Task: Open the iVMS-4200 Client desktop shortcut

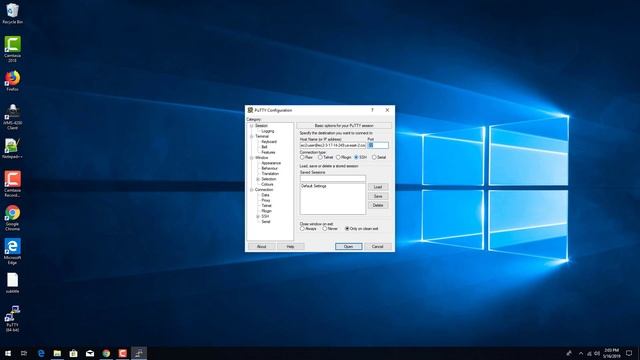Action: [x=12, y=117]
